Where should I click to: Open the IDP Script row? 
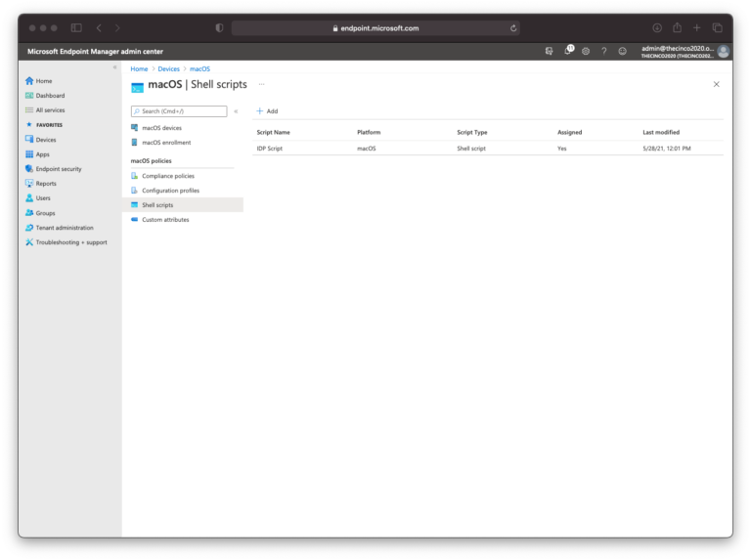(270, 148)
